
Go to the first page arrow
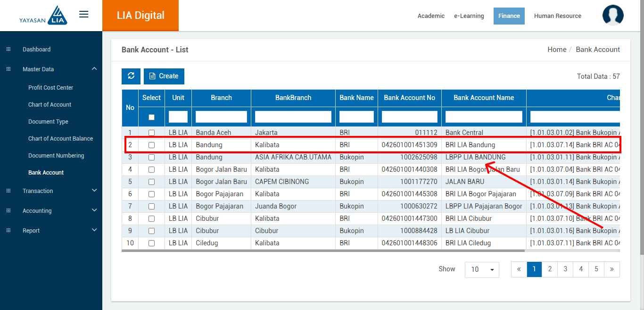[x=519, y=269]
